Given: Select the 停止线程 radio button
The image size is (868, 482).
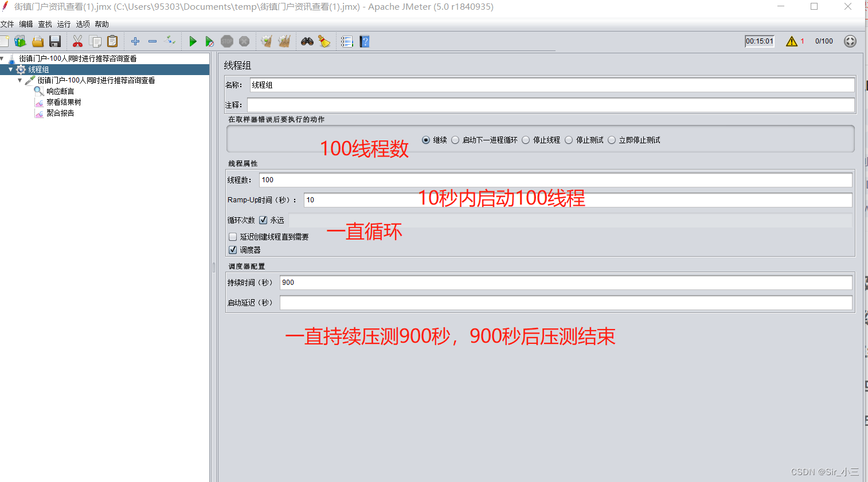Looking at the screenshot, I should [x=526, y=140].
